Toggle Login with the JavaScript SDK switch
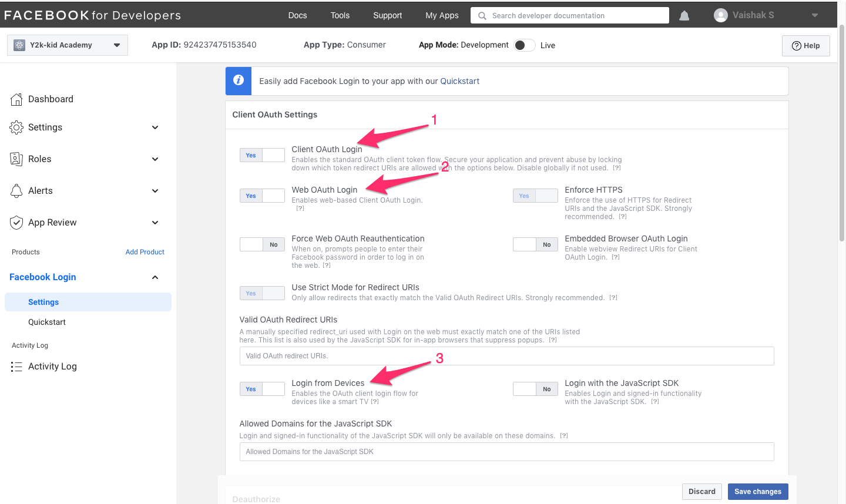 [535, 389]
